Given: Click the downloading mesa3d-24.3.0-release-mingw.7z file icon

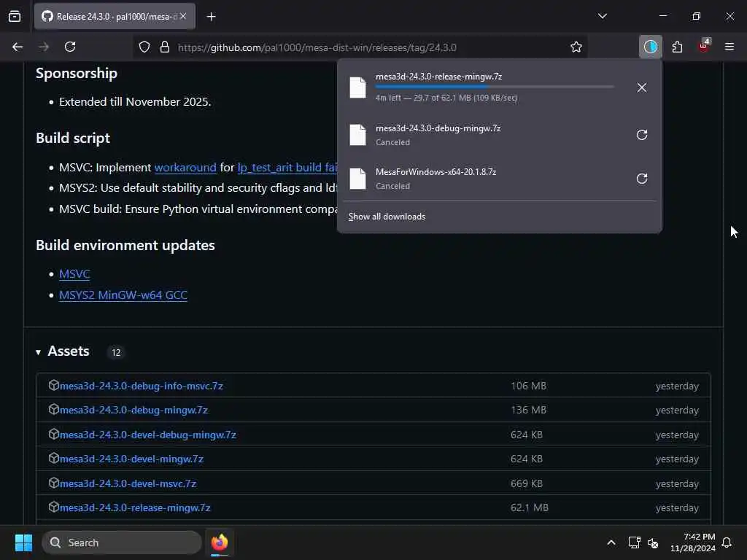Looking at the screenshot, I should tap(357, 87).
